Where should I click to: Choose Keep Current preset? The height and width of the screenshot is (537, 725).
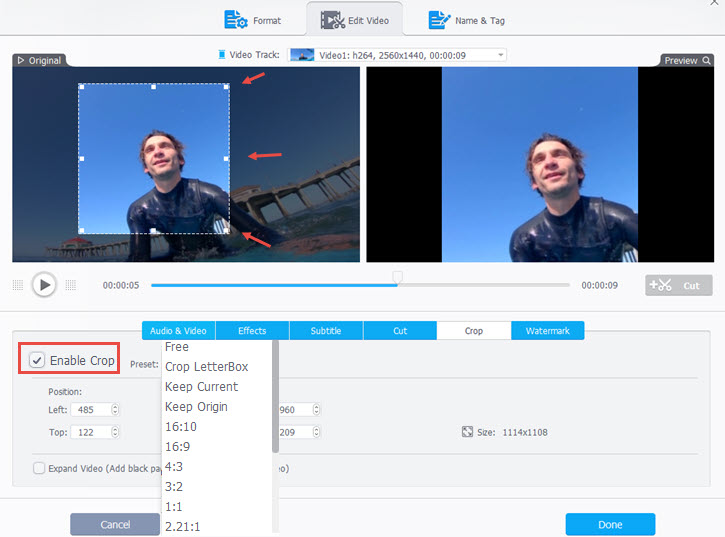pyautogui.click(x=217, y=387)
